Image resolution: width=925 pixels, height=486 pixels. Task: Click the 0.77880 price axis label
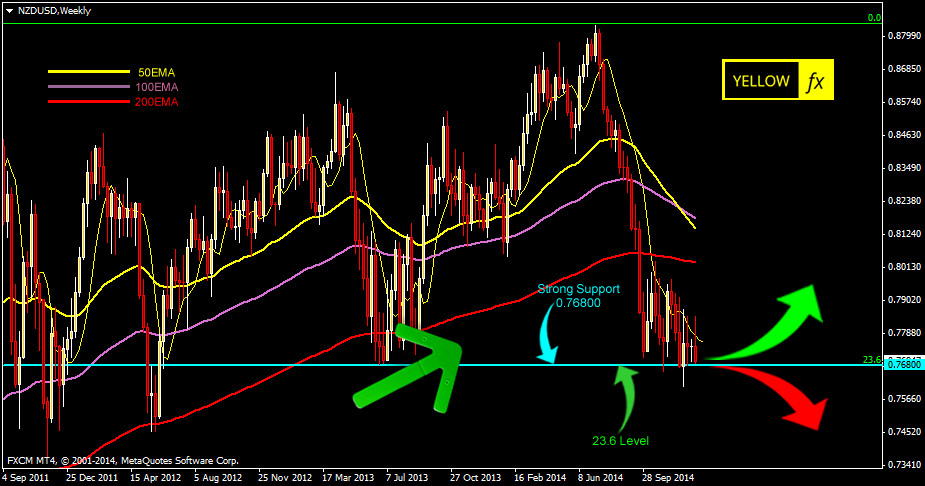(904, 333)
